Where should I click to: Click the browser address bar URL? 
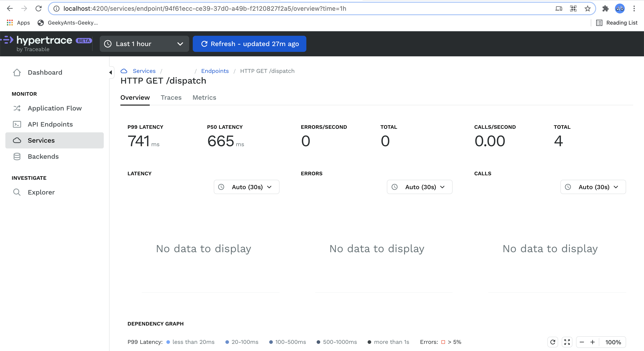click(205, 9)
